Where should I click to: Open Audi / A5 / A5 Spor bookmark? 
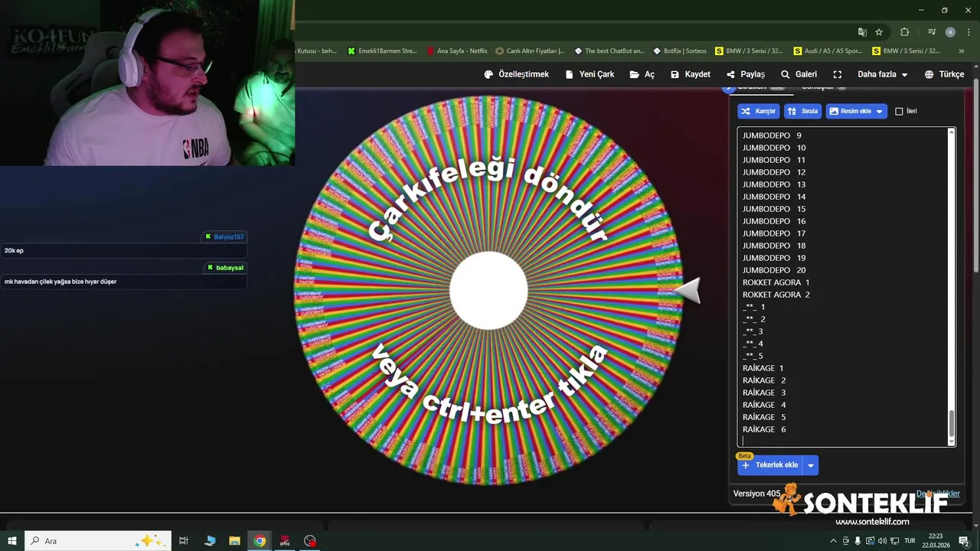click(828, 51)
